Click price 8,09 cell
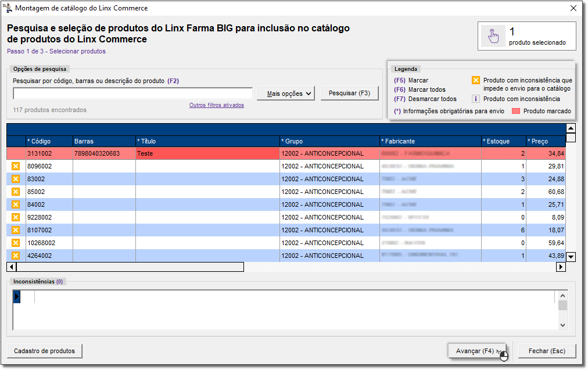This screenshot has height=370, width=588. [546, 217]
